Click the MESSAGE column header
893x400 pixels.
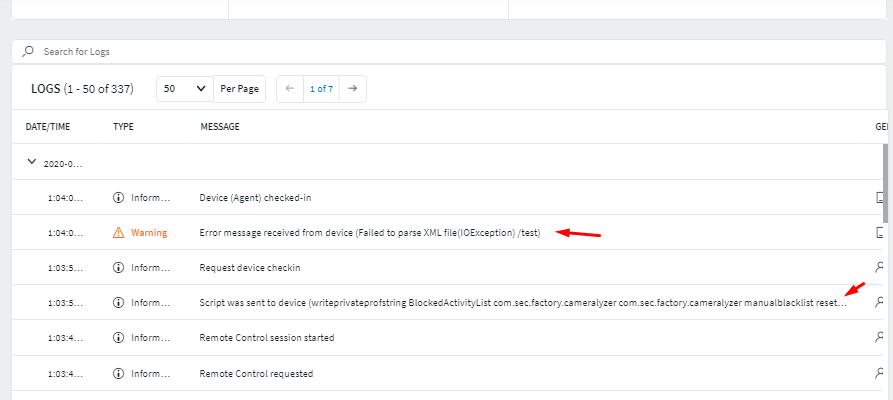220,127
